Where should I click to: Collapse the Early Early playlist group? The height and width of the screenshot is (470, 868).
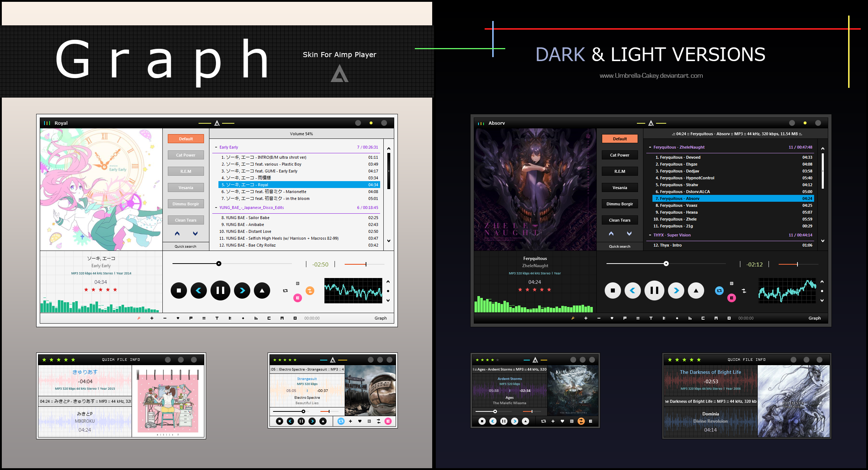point(216,147)
